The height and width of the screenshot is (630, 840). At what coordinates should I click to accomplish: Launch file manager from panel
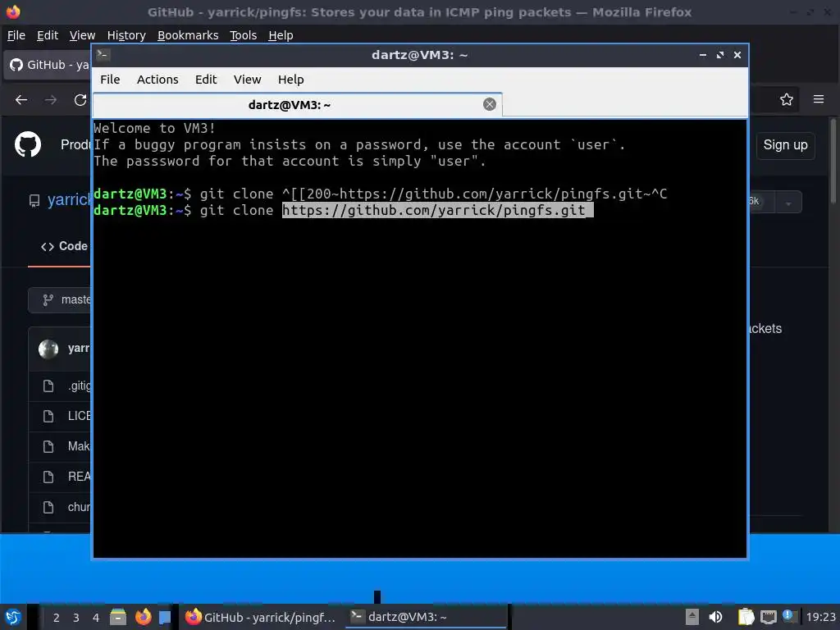tap(118, 617)
